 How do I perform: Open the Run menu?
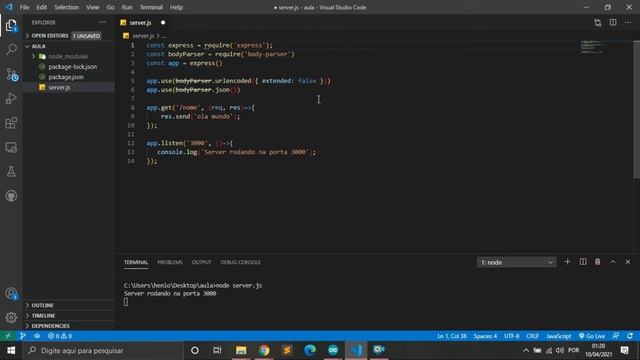tap(127, 7)
